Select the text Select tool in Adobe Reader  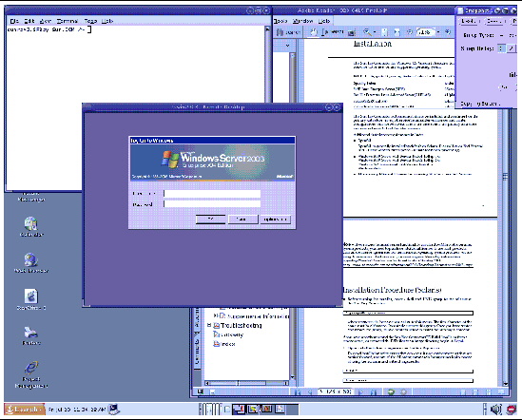332,32
